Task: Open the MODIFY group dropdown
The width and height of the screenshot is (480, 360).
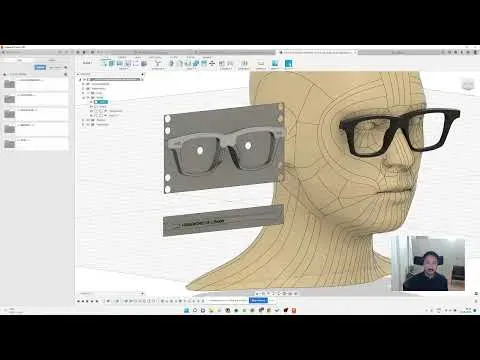Action: pyautogui.click(x=191, y=69)
